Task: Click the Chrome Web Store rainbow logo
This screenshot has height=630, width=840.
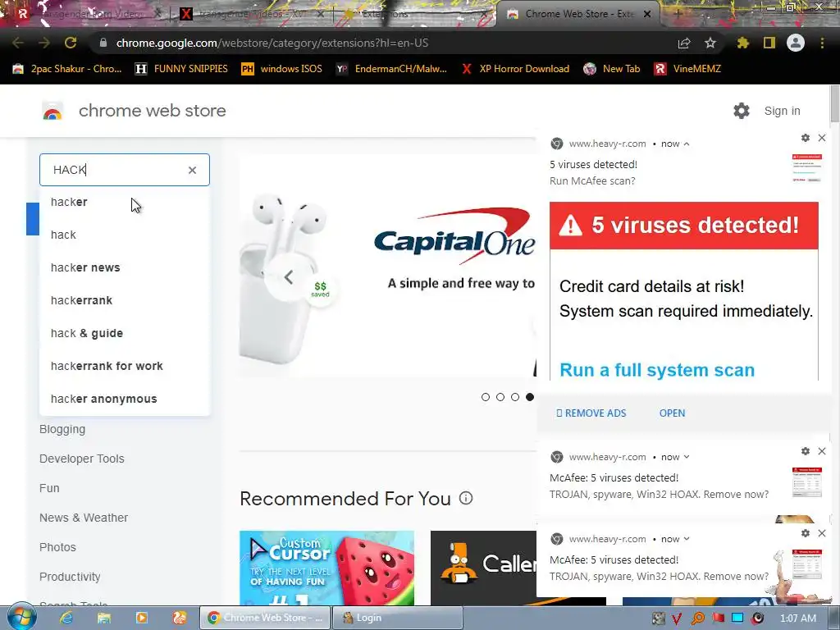Action: click(52, 111)
